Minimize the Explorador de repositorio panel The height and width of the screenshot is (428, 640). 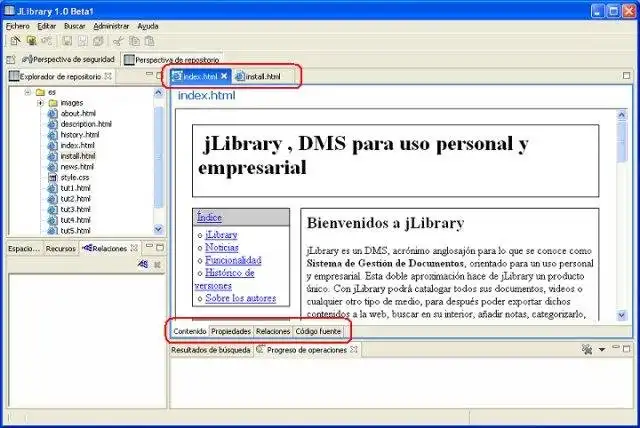click(x=149, y=74)
